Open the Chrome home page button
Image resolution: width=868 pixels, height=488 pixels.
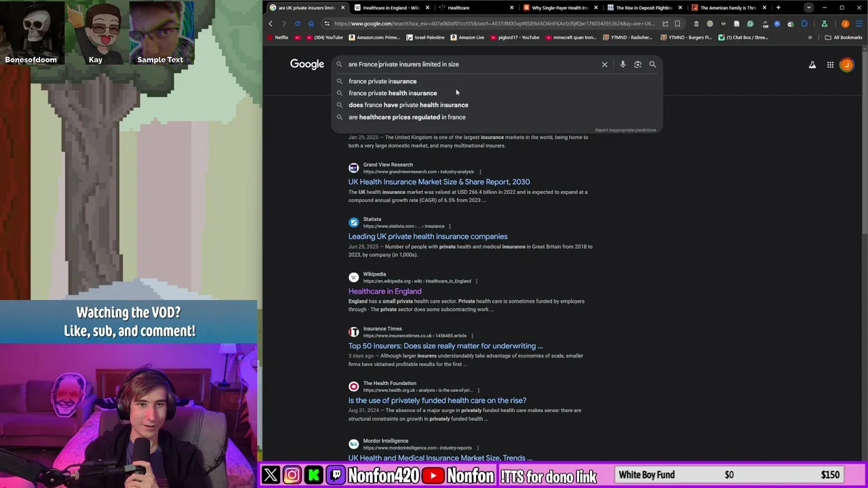311,24
